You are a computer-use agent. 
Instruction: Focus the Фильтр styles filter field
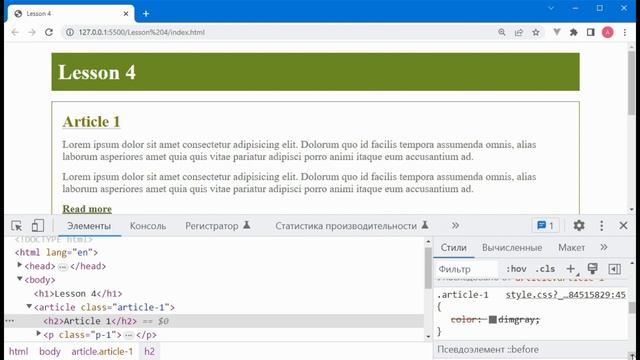[467, 269]
